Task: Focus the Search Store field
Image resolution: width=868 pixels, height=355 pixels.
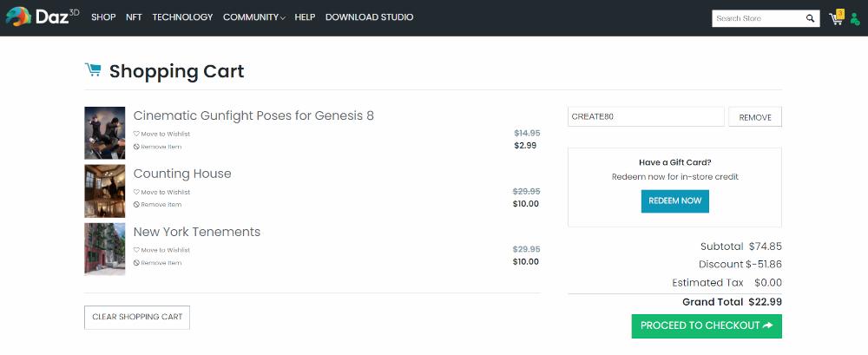Action: [x=755, y=18]
